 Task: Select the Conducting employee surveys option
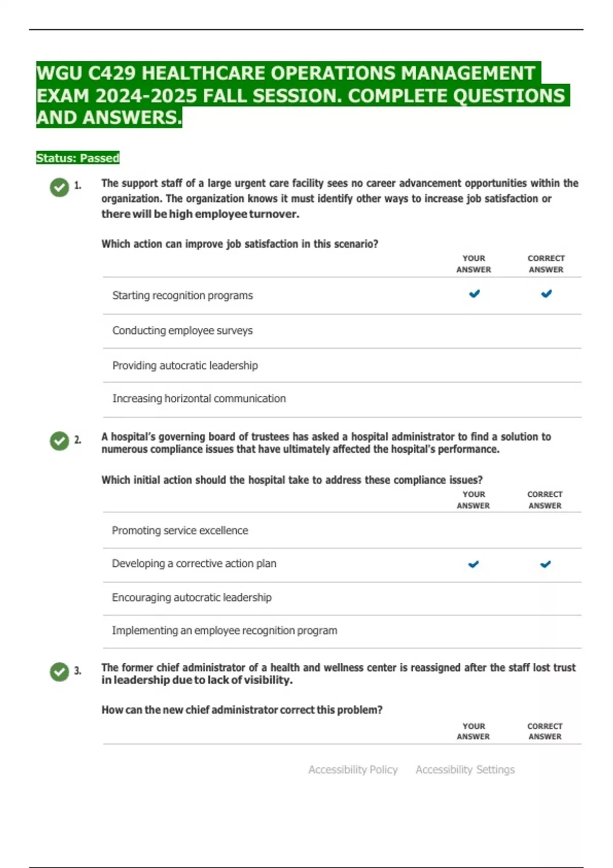coord(342,331)
